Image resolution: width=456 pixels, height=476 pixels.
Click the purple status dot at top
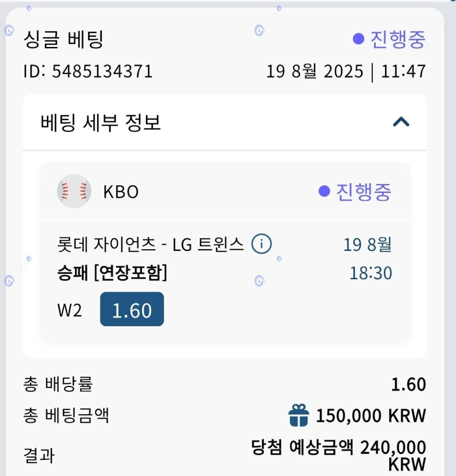(x=358, y=39)
